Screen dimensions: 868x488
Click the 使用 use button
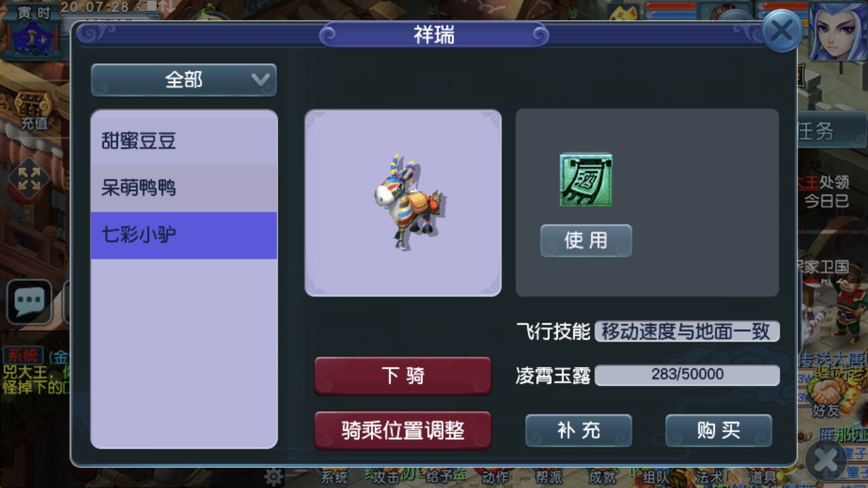click(586, 241)
